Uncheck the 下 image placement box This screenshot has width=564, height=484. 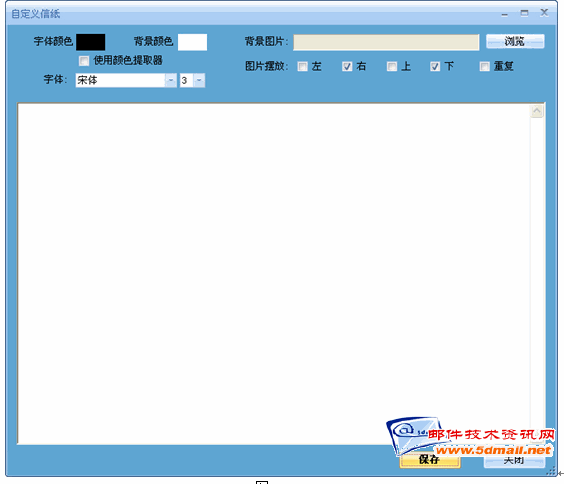[435, 67]
